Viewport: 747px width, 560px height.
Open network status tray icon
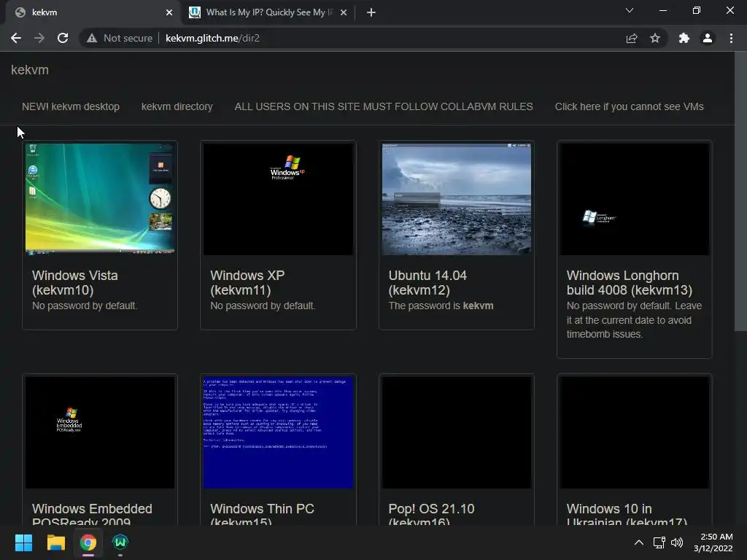[659, 542]
